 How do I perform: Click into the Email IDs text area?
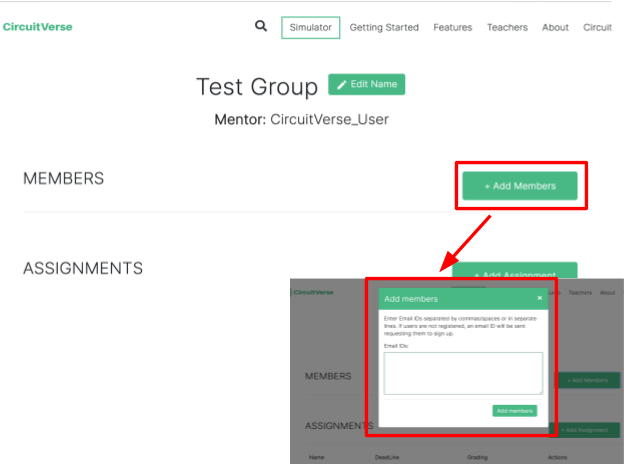pos(463,372)
